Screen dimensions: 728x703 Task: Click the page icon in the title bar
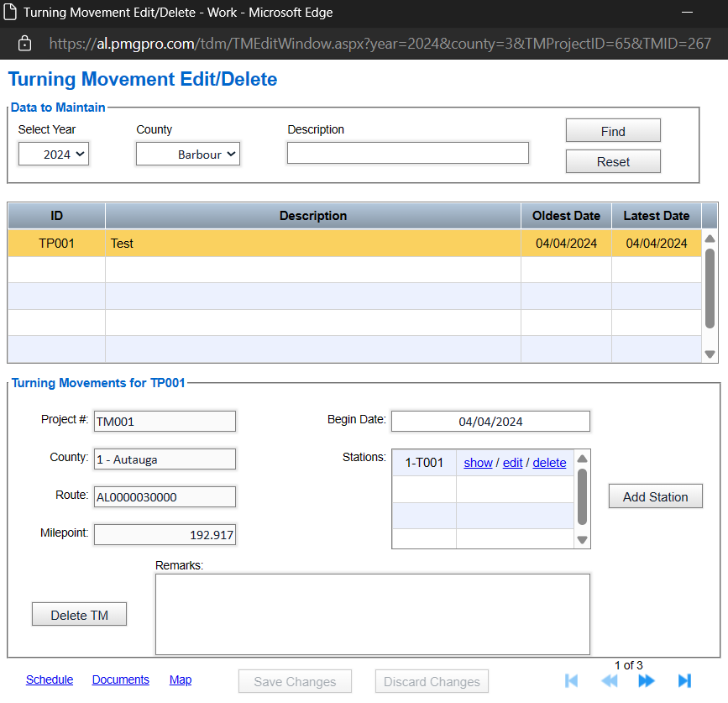(11, 13)
